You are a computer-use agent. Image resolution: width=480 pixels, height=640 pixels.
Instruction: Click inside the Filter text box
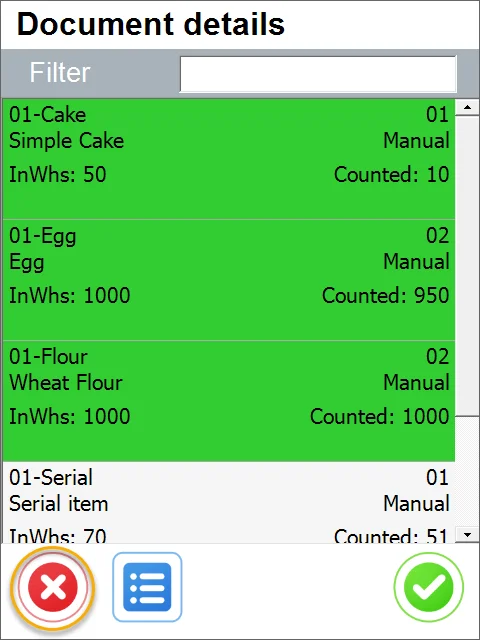318,74
